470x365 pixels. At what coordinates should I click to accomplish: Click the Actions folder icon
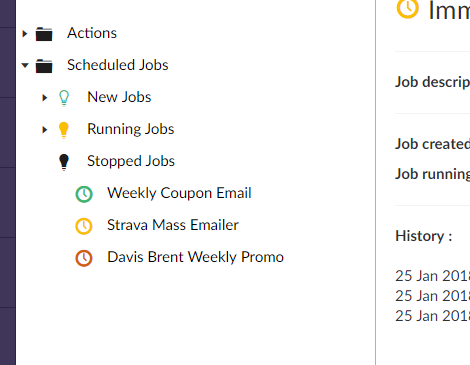coord(44,34)
